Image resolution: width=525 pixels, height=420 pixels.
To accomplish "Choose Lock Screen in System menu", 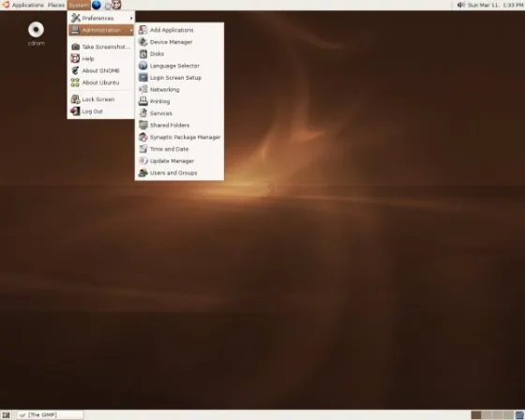I will pos(101,99).
